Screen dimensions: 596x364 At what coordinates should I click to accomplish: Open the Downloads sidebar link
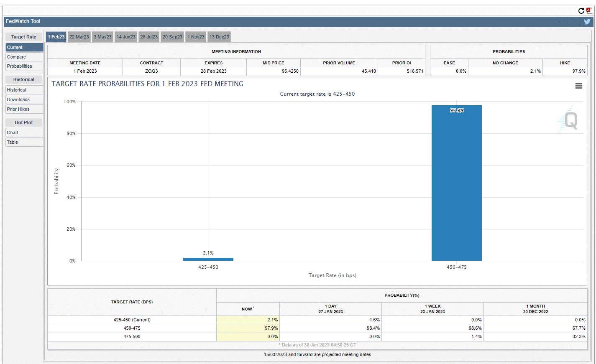tap(24, 99)
